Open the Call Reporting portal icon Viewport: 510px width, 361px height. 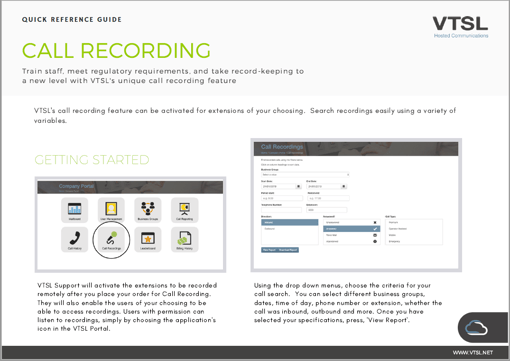click(x=184, y=210)
